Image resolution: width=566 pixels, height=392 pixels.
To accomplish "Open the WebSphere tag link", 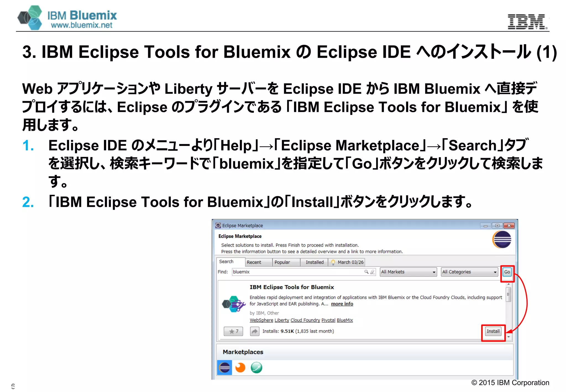I will coord(261,320).
